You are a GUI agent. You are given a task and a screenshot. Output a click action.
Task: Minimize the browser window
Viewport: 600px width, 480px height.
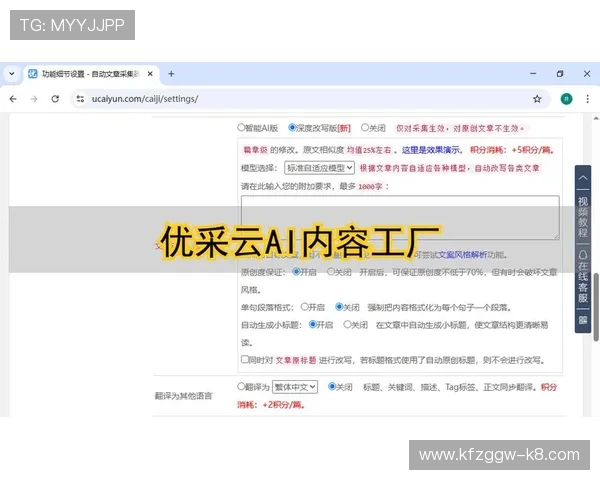coord(533,73)
